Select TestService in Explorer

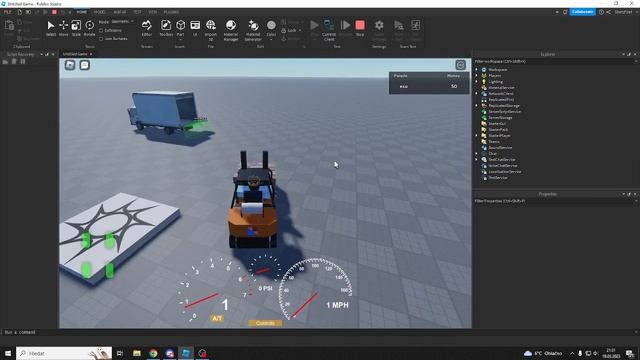coord(498,178)
